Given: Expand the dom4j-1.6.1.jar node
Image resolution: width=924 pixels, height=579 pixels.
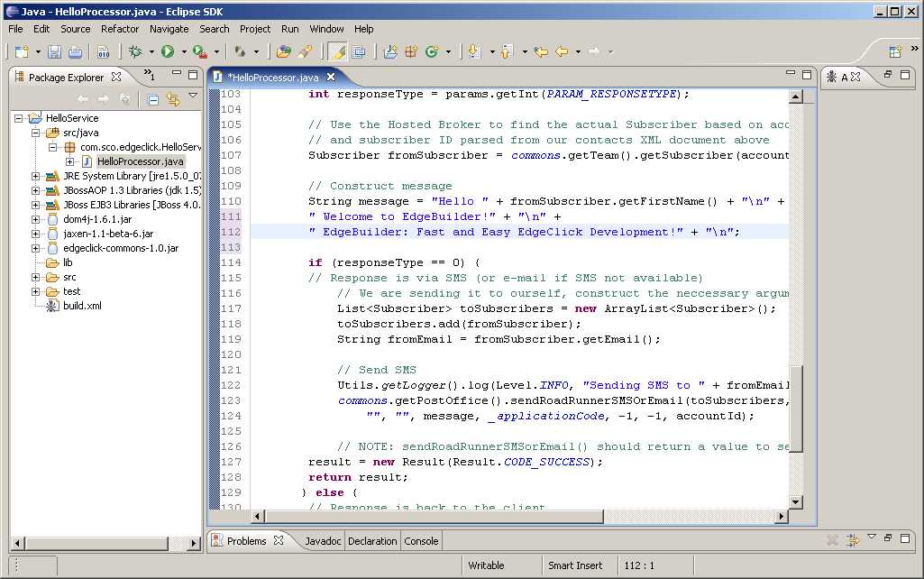Looking at the screenshot, I should pyautogui.click(x=35, y=219).
